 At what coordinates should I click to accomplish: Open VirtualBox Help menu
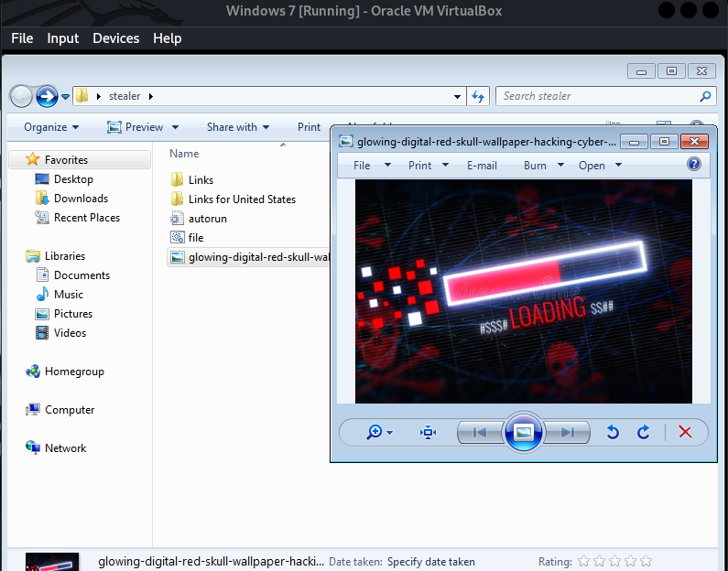tap(168, 38)
